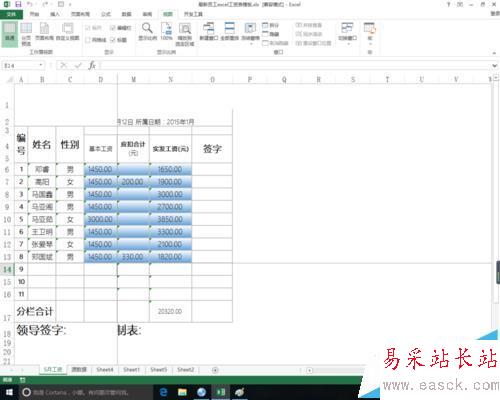Screen dimensions: 500x400
Task: Open the Zoom dialog magnifier
Action: tap(147, 32)
